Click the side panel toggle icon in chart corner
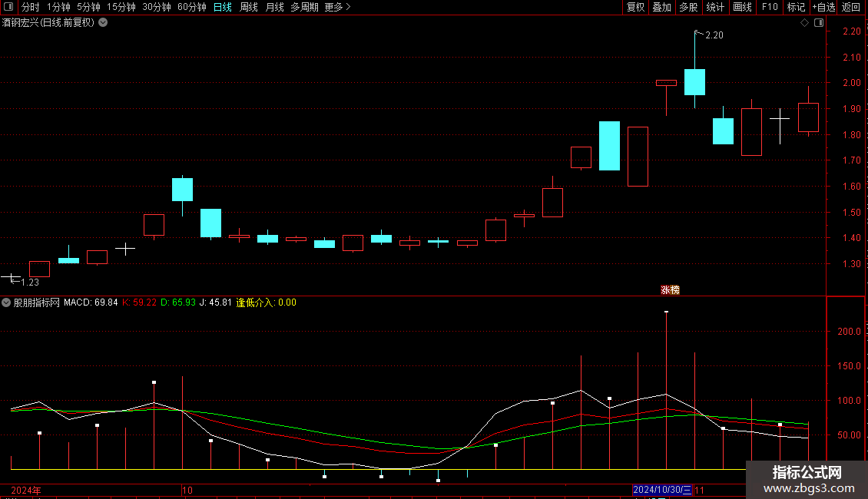Image resolution: width=868 pixels, height=499 pixels. click(x=820, y=23)
